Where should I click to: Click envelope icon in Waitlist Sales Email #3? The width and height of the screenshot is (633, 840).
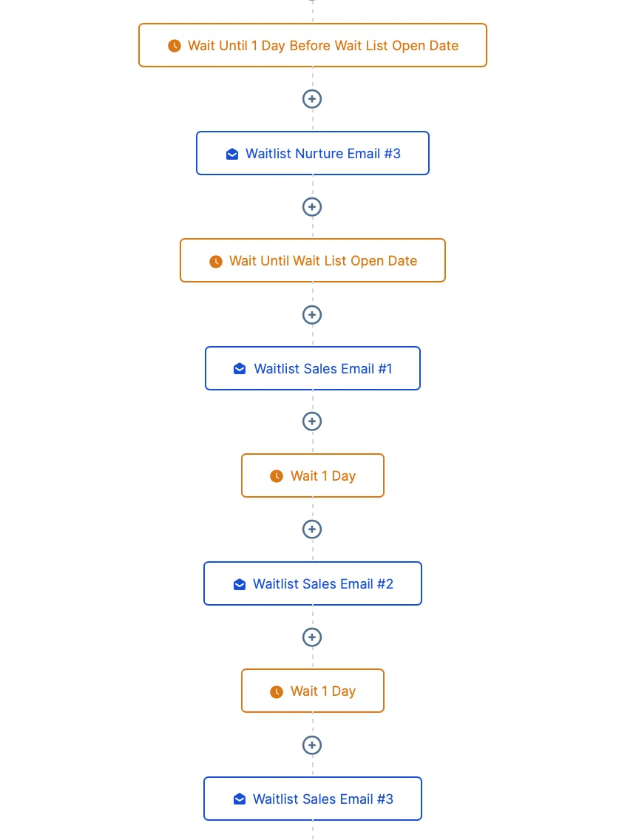click(240, 799)
